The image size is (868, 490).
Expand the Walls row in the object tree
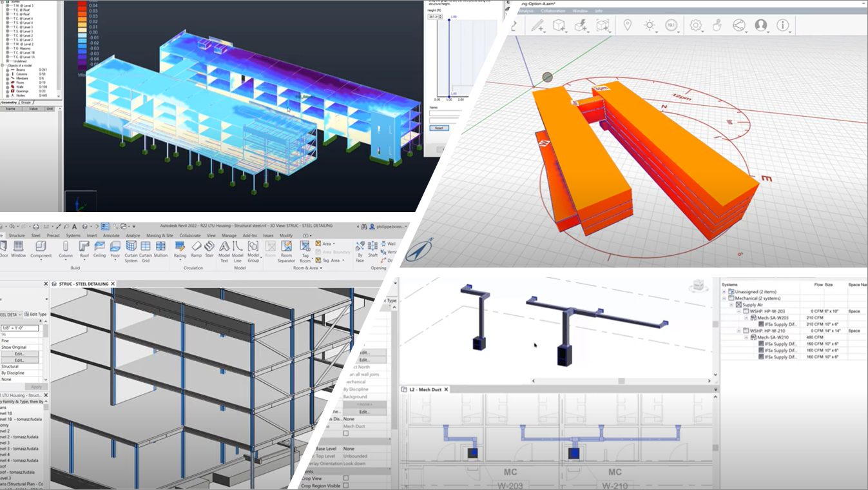coord(7,87)
